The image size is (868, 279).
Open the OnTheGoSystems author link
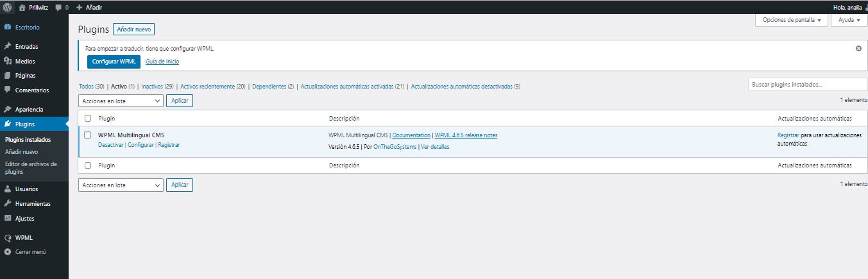(395, 147)
